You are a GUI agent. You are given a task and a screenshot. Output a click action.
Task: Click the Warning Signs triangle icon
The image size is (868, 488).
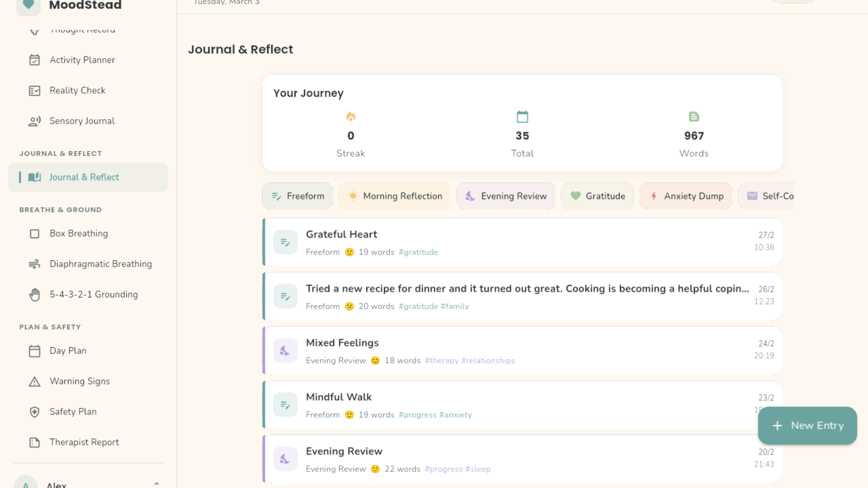(x=34, y=382)
